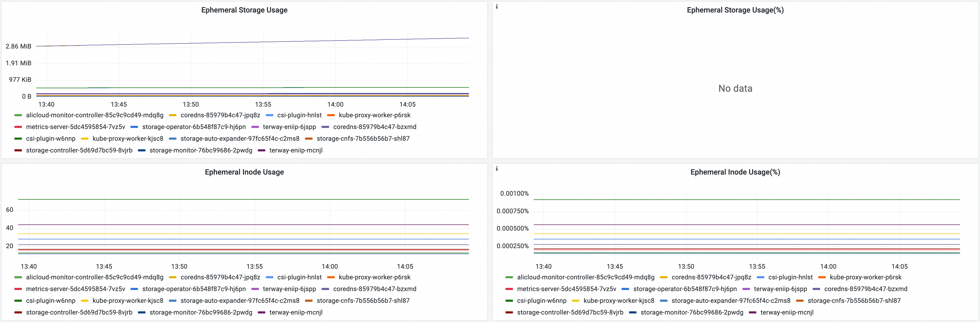Toggle coredns-85979b4c47-jpq8z series in Ephemeral Storage Usage legend

pyautogui.click(x=220, y=115)
